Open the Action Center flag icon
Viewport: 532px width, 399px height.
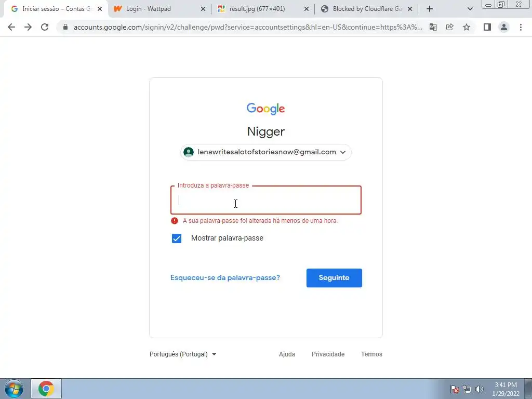455,389
